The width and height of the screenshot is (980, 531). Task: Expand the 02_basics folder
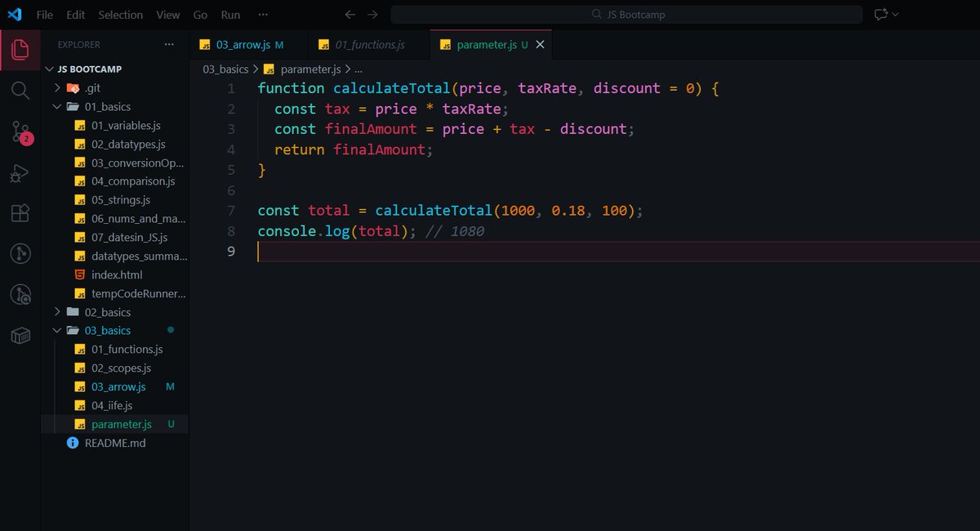pos(114,312)
